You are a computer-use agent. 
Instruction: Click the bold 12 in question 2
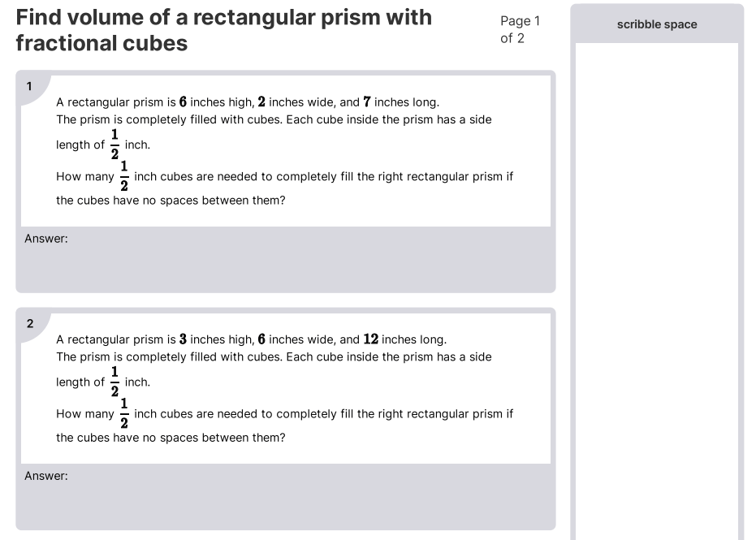tap(371, 339)
